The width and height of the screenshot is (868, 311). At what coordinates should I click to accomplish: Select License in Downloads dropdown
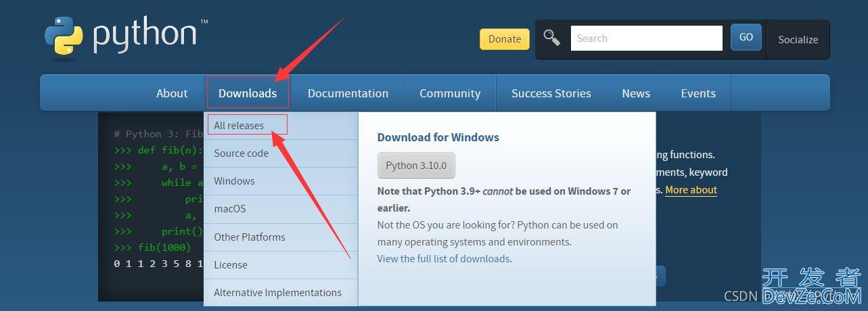[281, 265]
